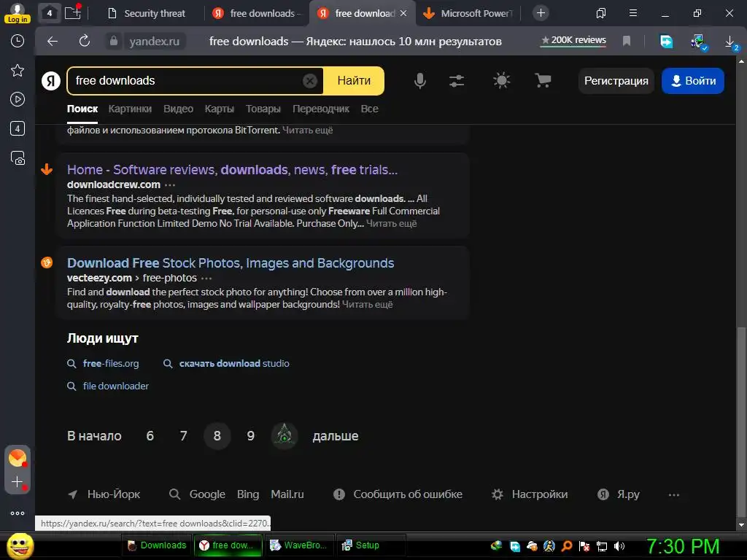This screenshot has height=560, width=747.
Task: Open the shopping cart icon
Action: (x=543, y=80)
